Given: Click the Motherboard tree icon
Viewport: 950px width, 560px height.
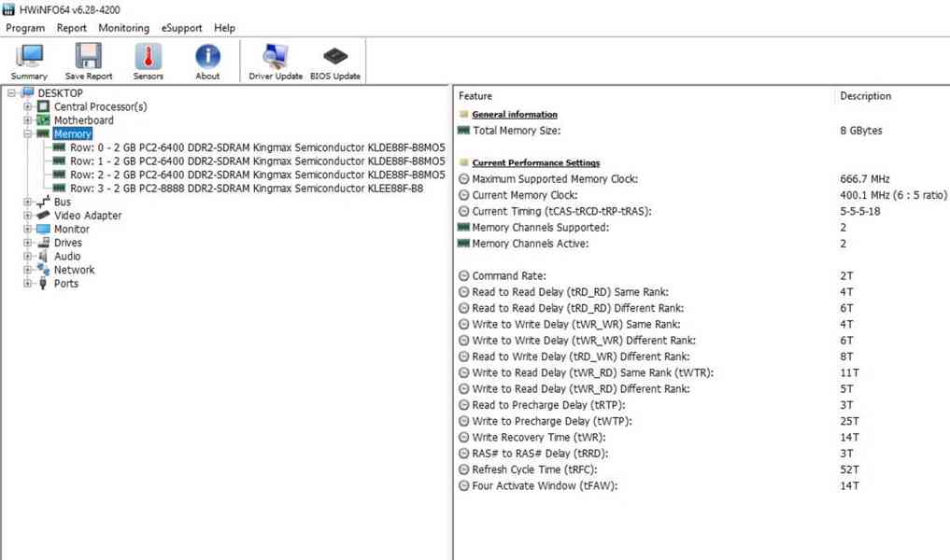Looking at the screenshot, I should click(43, 119).
